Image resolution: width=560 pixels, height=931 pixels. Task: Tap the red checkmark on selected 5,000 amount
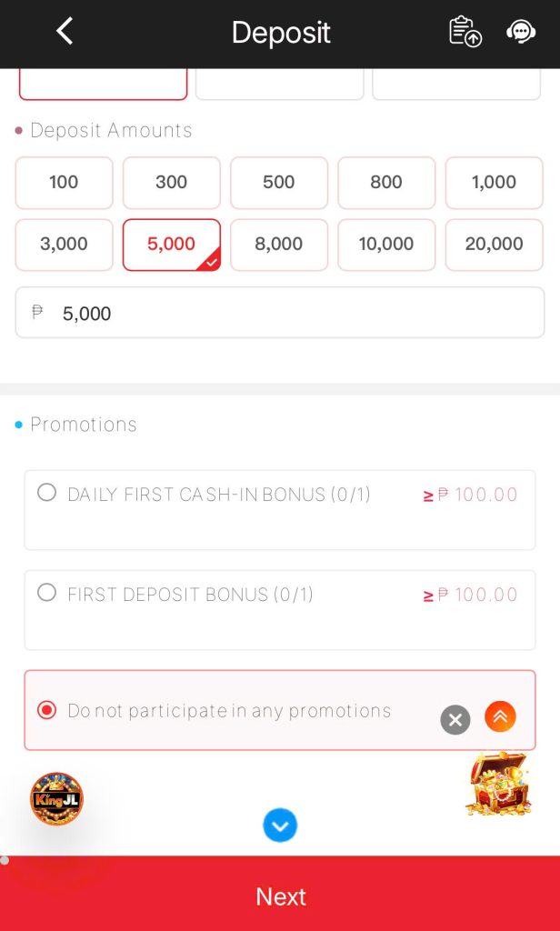(x=211, y=262)
